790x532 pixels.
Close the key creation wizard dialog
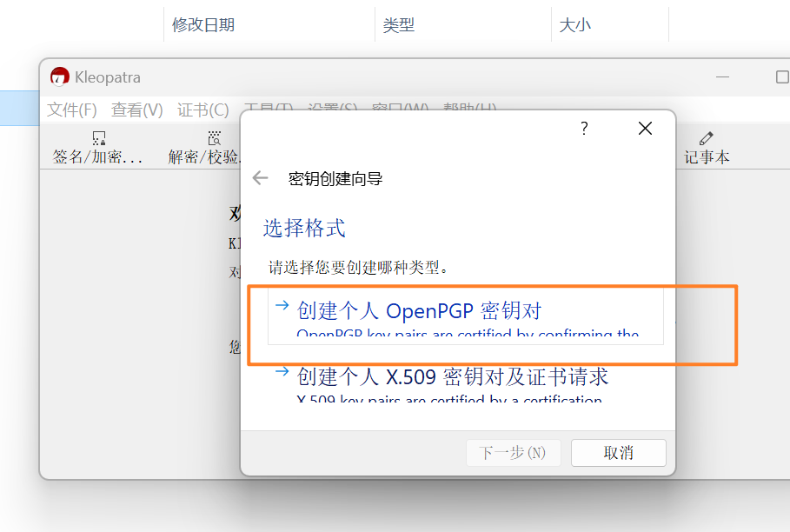point(645,129)
